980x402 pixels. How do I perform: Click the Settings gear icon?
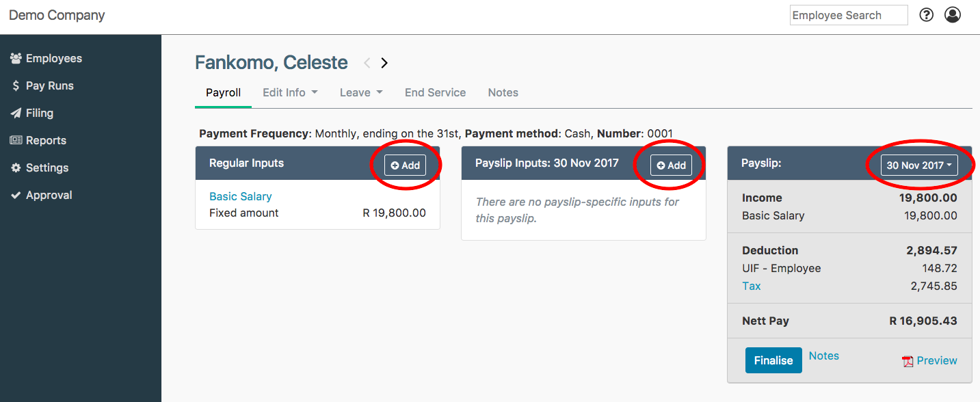tap(16, 168)
